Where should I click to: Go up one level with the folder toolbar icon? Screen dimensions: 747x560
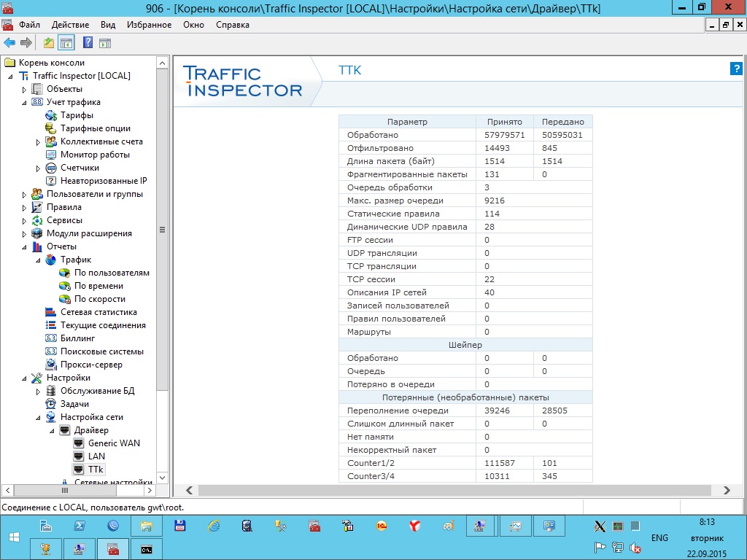pyautogui.click(x=49, y=43)
